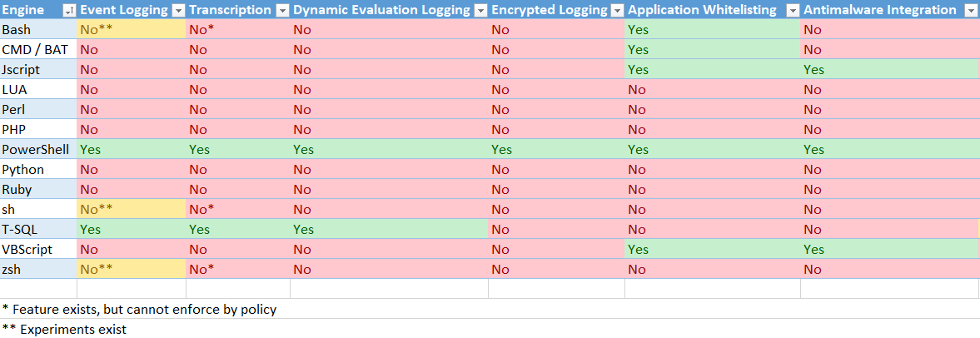Open the Engine column sort dropdown
Screen dimensions: 980x338
tap(69, 10)
